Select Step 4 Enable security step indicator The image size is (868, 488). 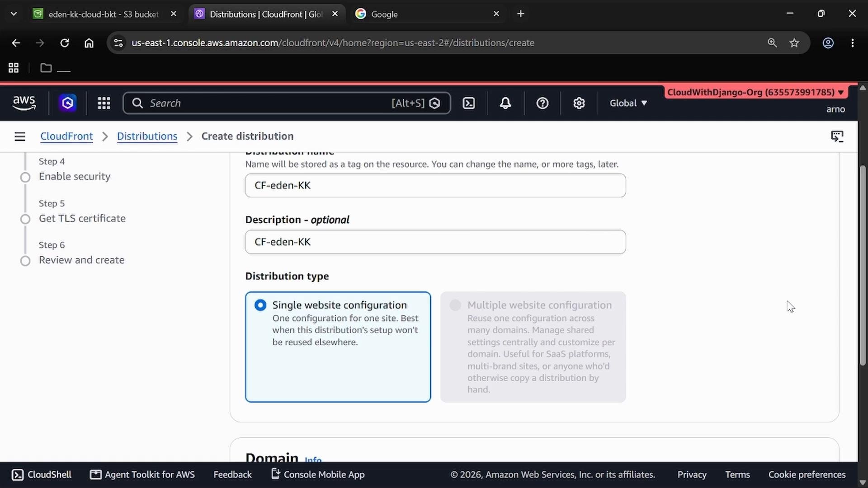(x=25, y=177)
